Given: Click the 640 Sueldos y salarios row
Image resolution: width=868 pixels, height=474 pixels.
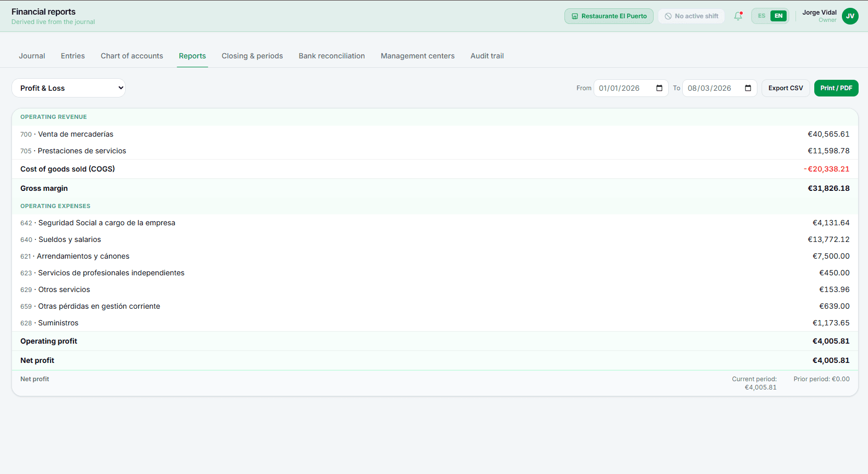Looking at the screenshot, I should pyautogui.click(x=435, y=239).
